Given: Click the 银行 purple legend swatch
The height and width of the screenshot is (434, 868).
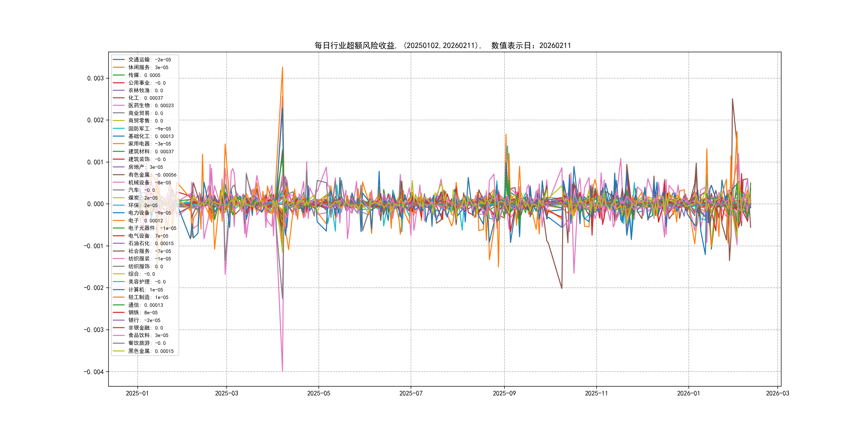Looking at the screenshot, I should point(119,320).
